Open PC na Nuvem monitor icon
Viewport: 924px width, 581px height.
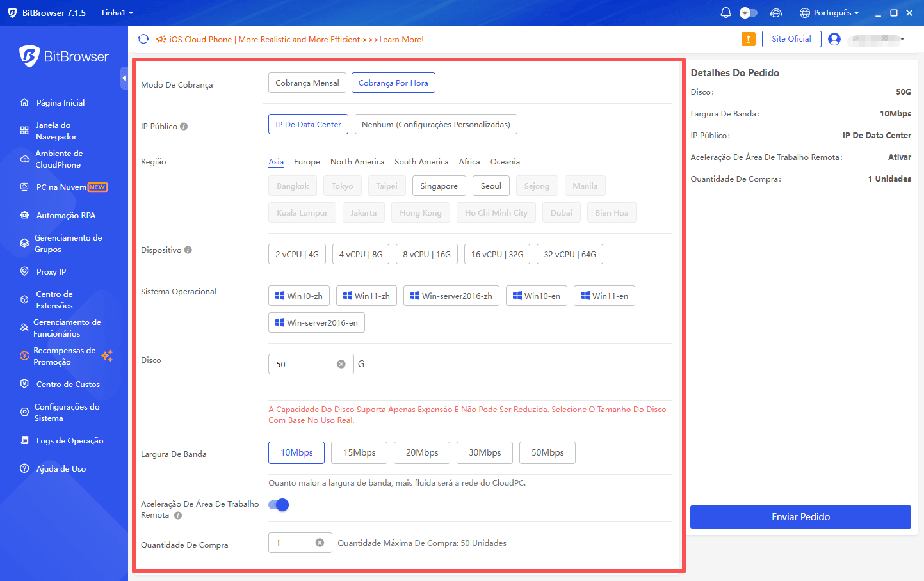(24, 187)
